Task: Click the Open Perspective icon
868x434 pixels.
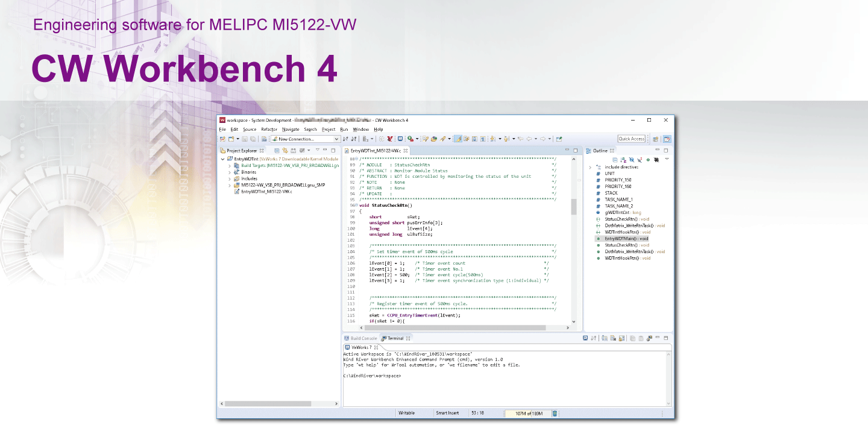Action: (655, 139)
